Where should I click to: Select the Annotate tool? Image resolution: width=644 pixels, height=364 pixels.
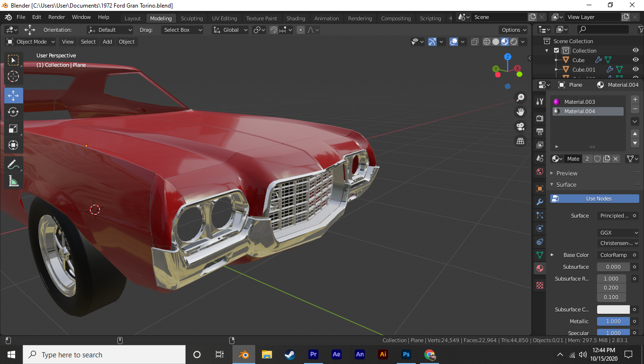click(13, 164)
